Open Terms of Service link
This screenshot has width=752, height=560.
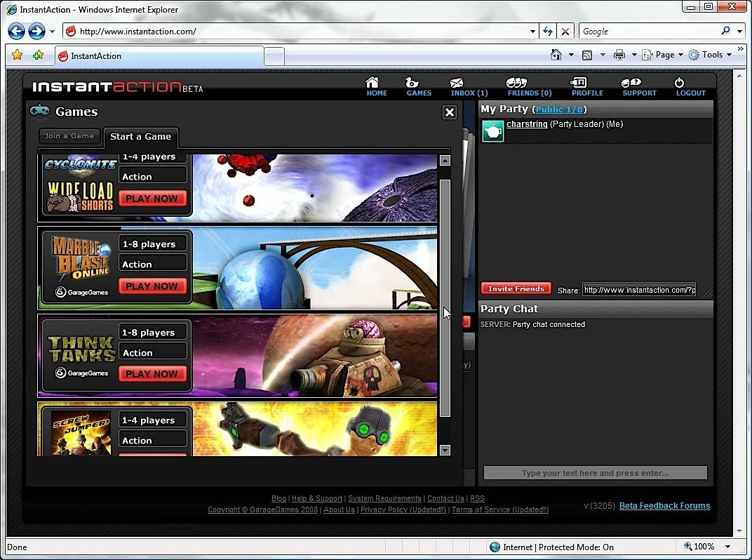point(499,509)
